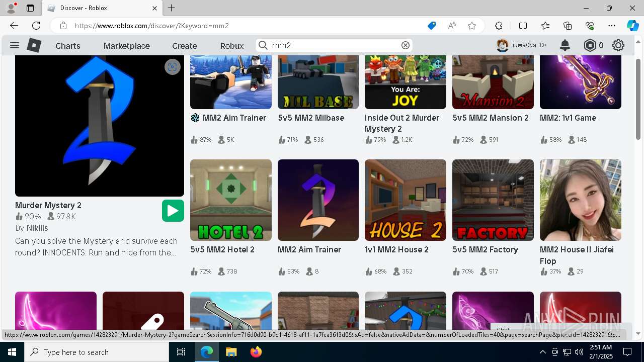The width and height of the screenshot is (644, 362).
Task: Click the read aloud icon
Action: point(452,26)
